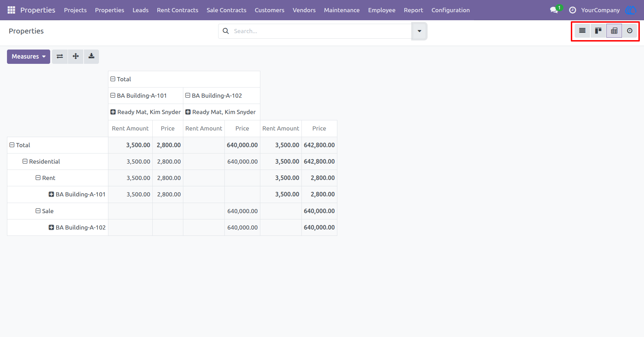Sort by Price under BA Building-A-102

click(242, 128)
